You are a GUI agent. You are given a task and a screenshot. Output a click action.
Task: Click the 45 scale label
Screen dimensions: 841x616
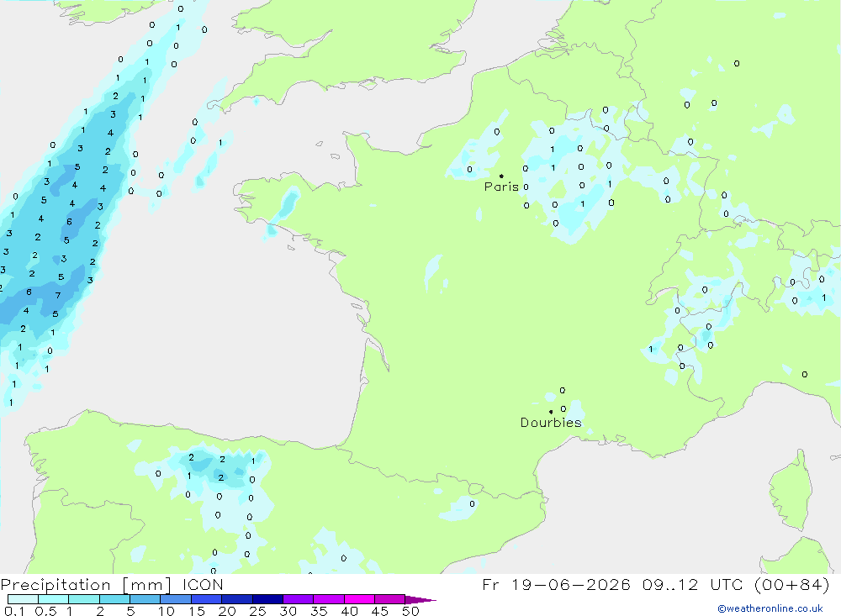[x=380, y=611]
